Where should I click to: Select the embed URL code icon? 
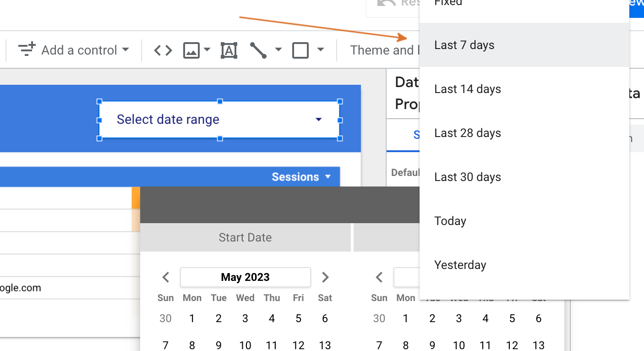(163, 50)
